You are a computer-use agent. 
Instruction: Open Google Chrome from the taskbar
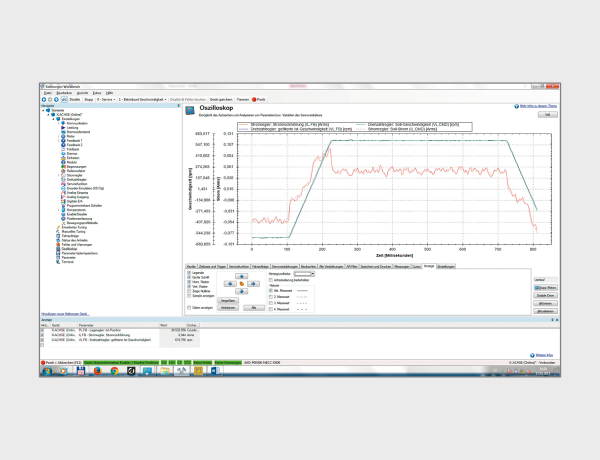pyautogui.click(x=113, y=369)
